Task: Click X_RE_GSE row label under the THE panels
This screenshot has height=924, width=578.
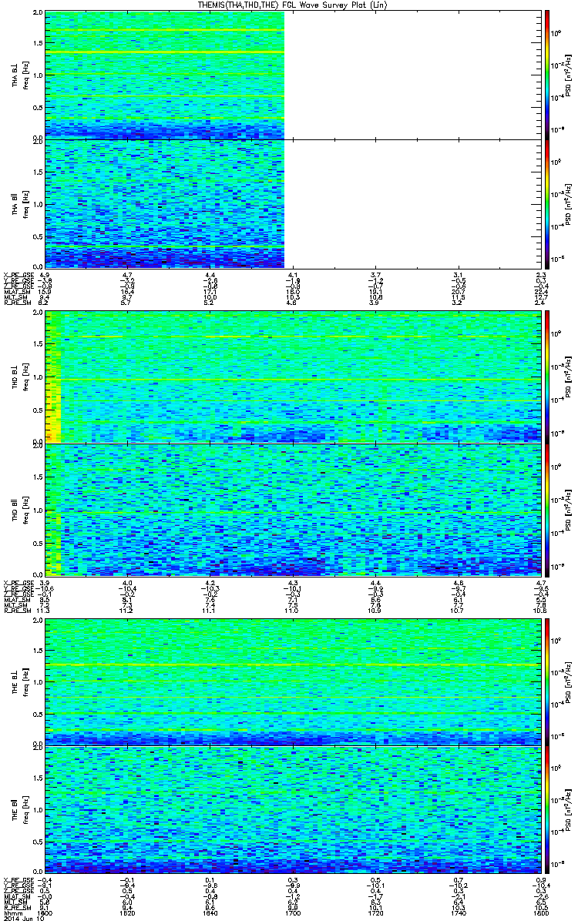Action: coord(18,881)
